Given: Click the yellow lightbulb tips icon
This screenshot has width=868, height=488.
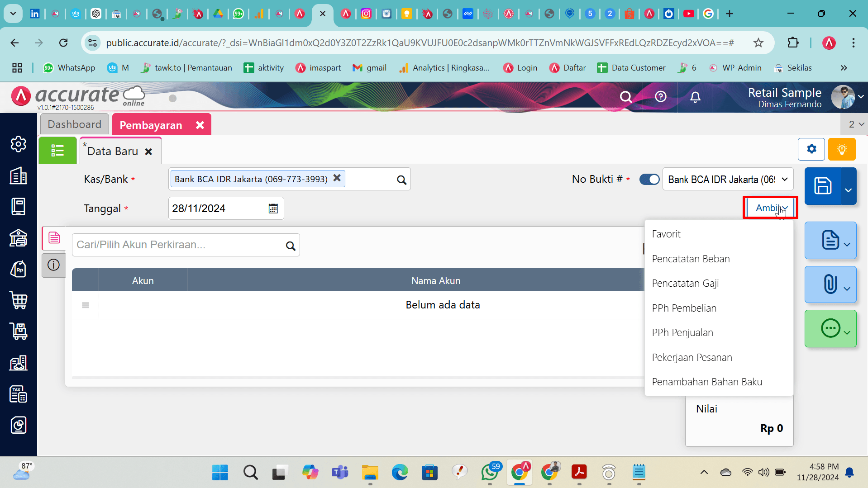Looking at the screenshot, I should (x=841, y=149).
